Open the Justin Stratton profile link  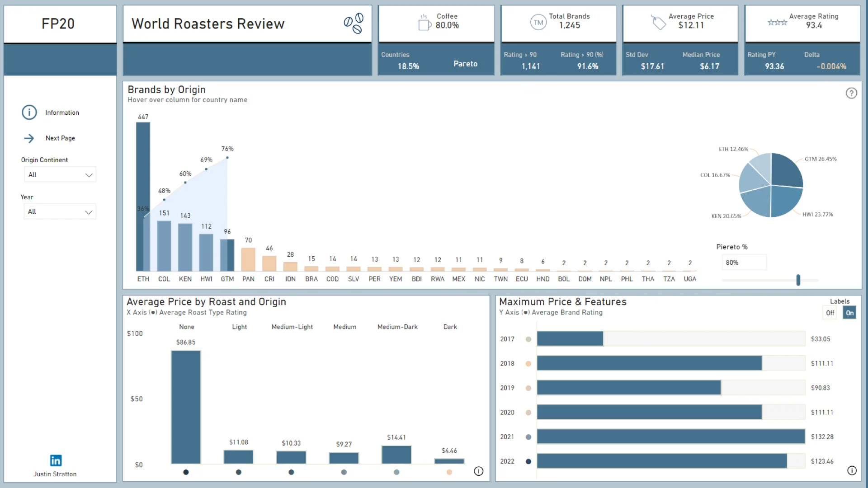[55, 474]
